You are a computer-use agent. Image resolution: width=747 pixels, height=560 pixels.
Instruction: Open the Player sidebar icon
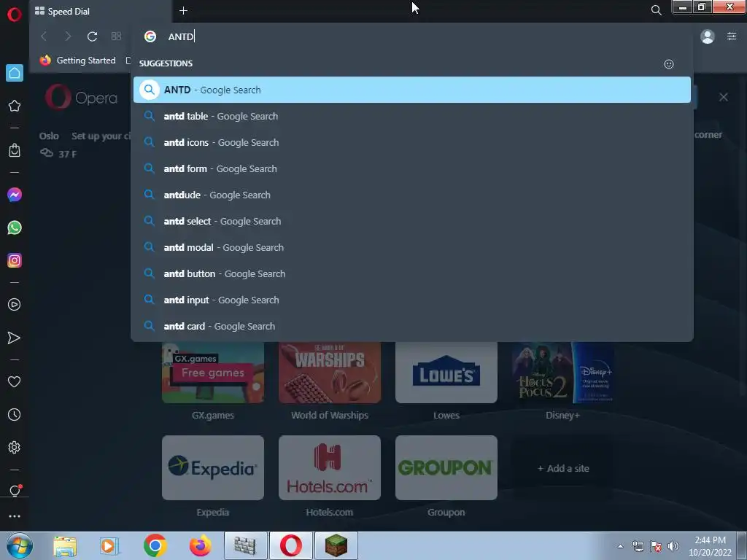pos(15,305)
